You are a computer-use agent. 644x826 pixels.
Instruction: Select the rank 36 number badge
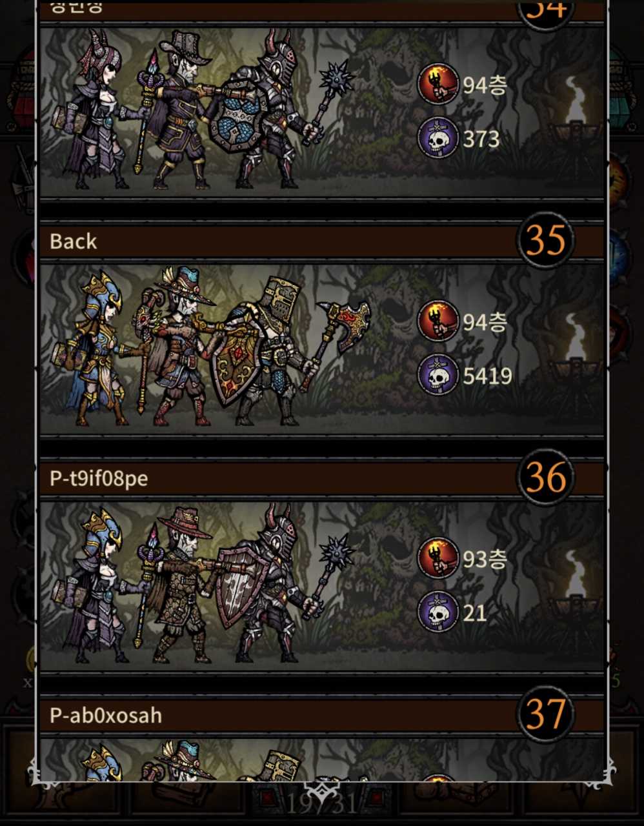click(545, 477)
